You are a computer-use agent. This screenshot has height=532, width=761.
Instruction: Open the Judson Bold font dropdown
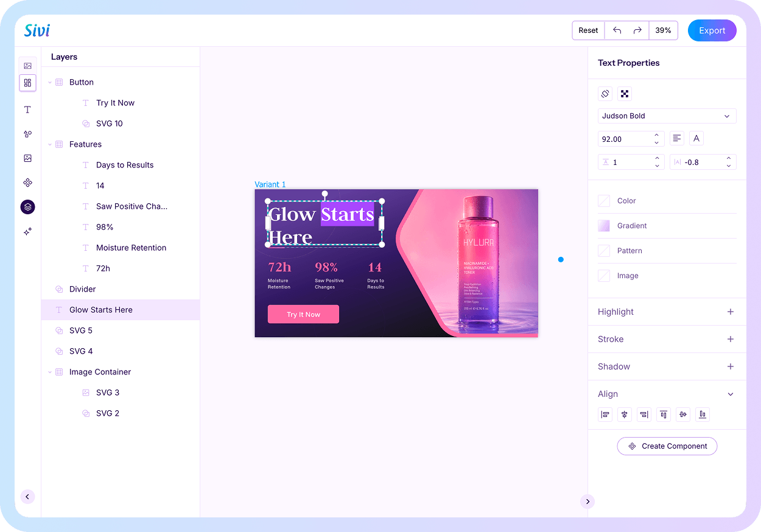point(667,116)
